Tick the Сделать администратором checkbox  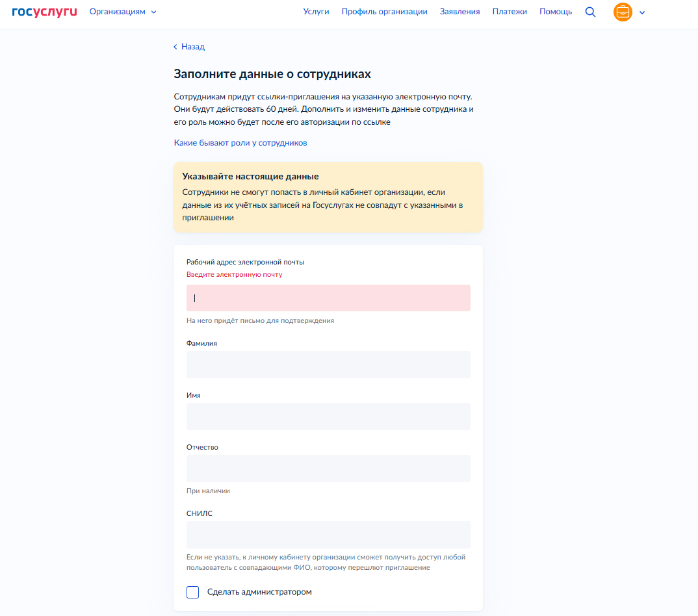point(193,592)
